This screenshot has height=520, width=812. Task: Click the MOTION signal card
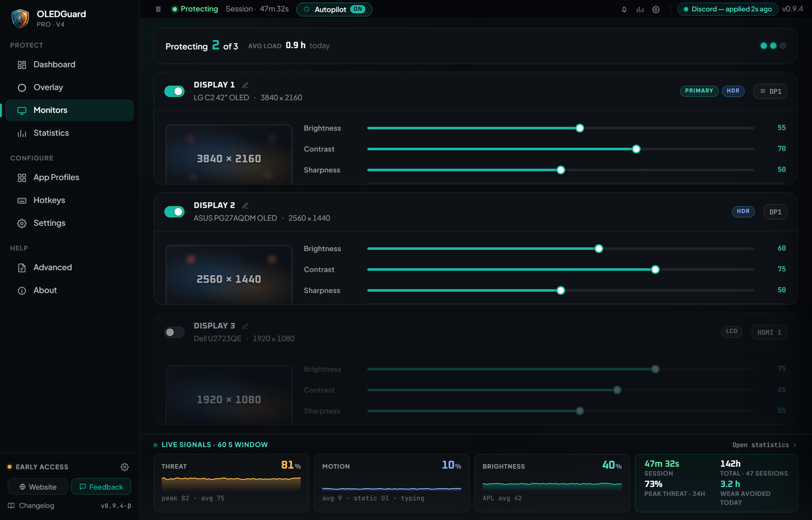(392, 483)
